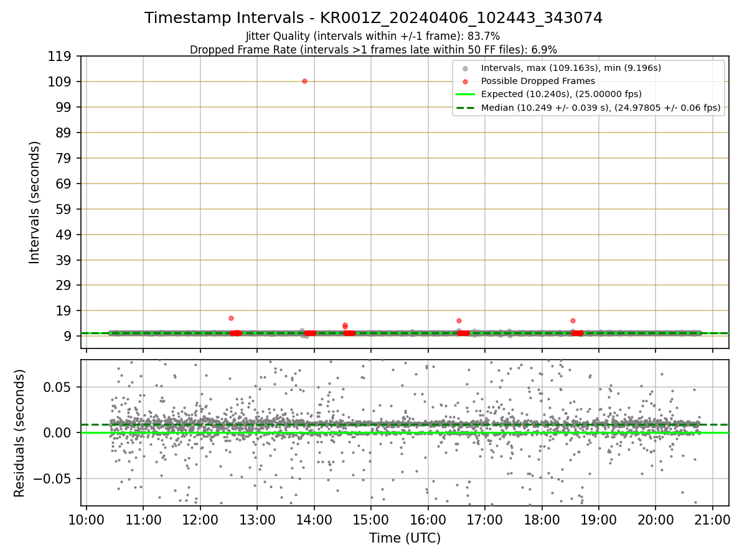747x560 pixels.
Task: Select the Dropped Frame Rate 6.9% subtitle
Action: [373, 50]
